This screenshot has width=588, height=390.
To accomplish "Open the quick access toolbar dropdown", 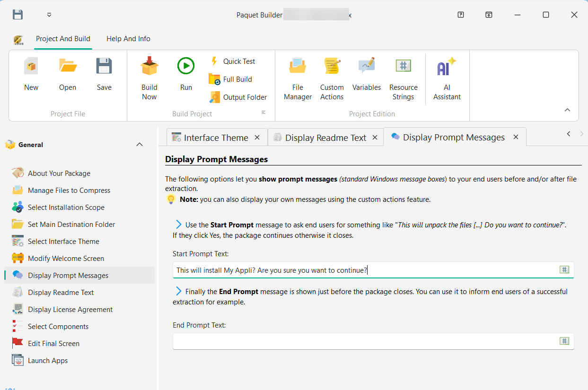I will coord(49,15).
